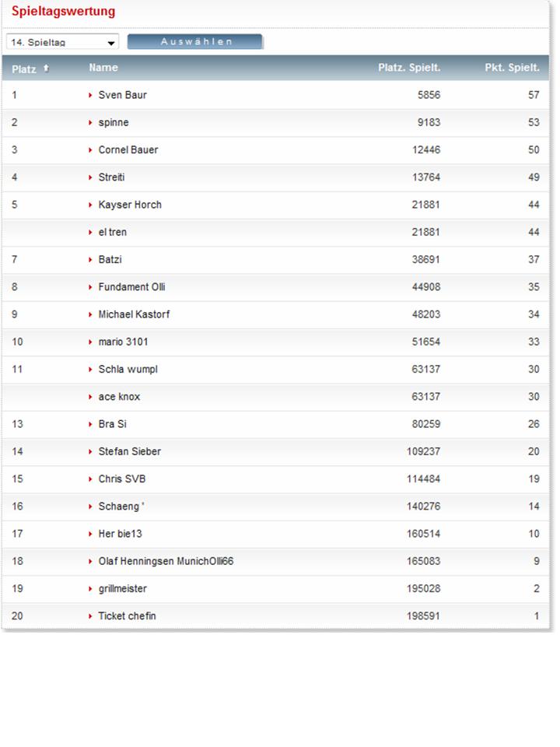Click red arrow next to Streiti
Viewport: 560px width, 747px height.
91,177
